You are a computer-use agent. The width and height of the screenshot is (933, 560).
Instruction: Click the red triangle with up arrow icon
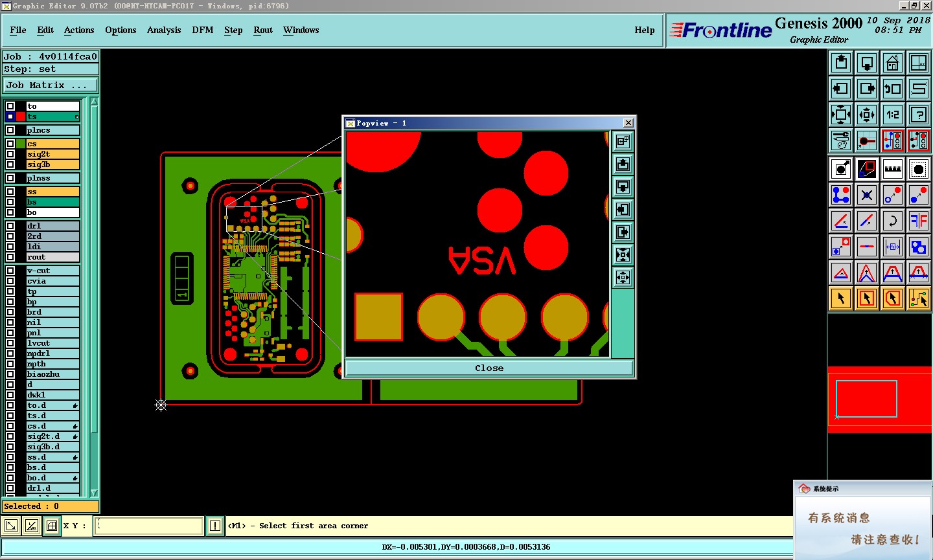pos(841,273)
